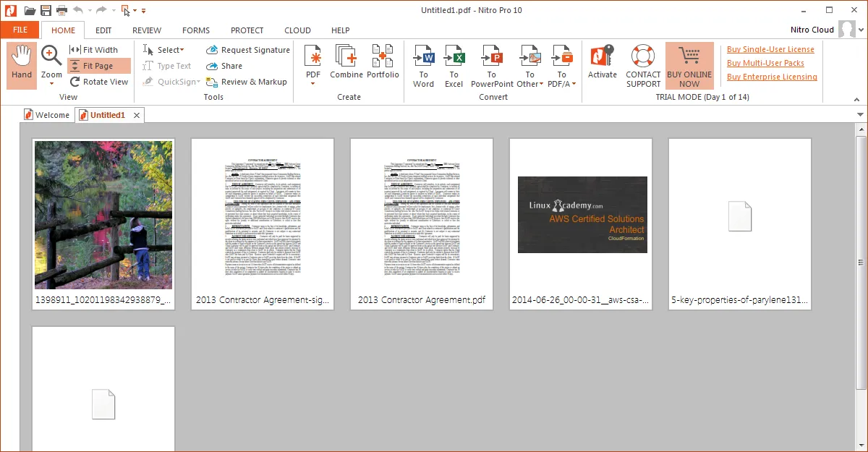
Task: Select the Hand tool
Action: click(x=21, y=65)
